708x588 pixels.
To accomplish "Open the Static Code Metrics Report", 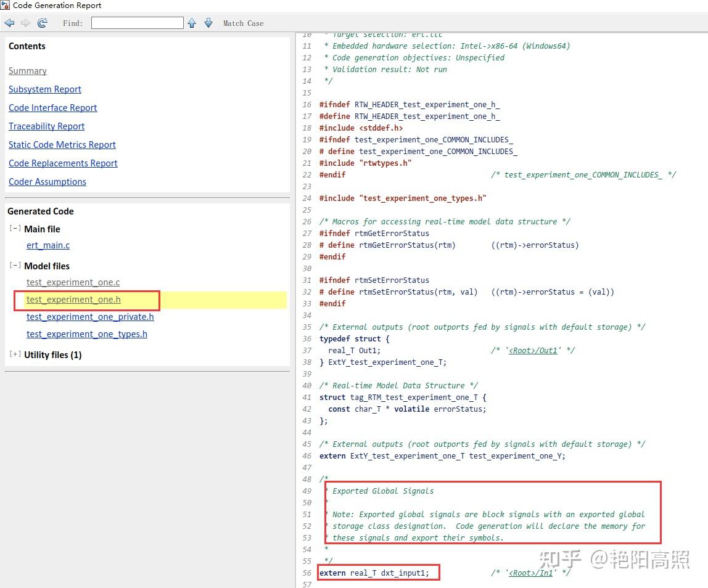I will click(62, 145).
